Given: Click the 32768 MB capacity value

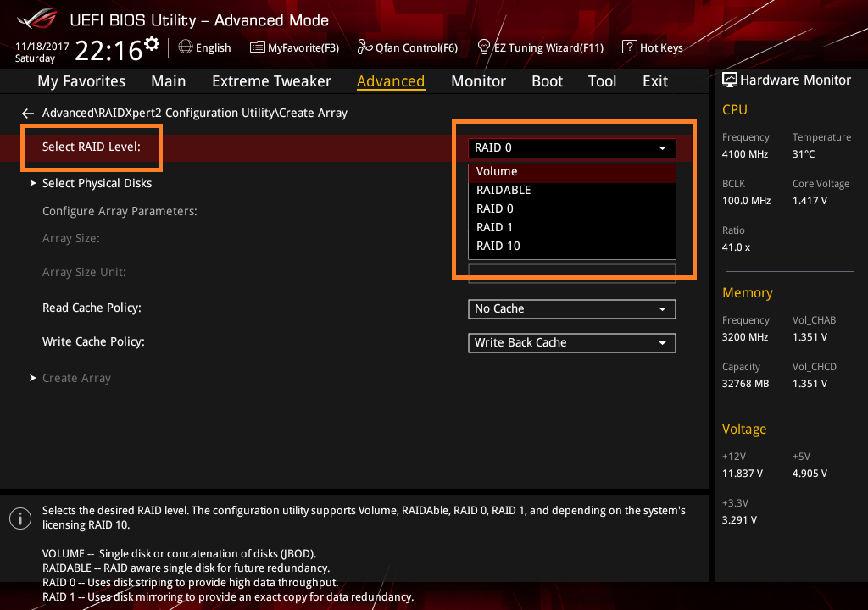Looking at the screenshot, I should pyautogui.click(x=746, y=384).
